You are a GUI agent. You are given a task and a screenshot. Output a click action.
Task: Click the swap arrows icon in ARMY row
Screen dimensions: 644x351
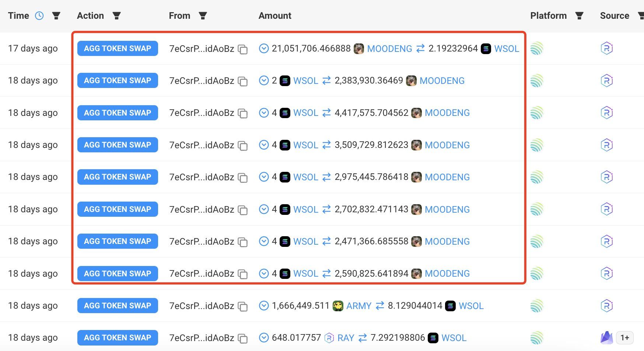[380, 305]
